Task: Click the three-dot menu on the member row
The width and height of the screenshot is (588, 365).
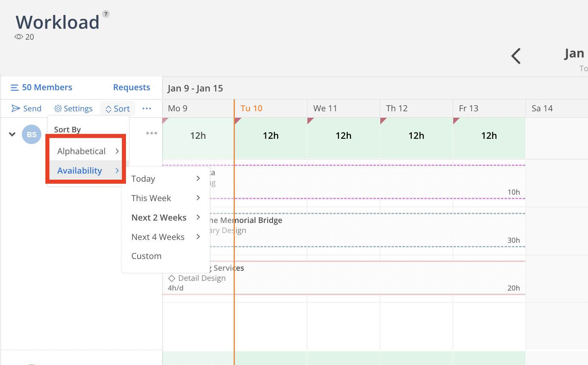Action: click(151, 133)
